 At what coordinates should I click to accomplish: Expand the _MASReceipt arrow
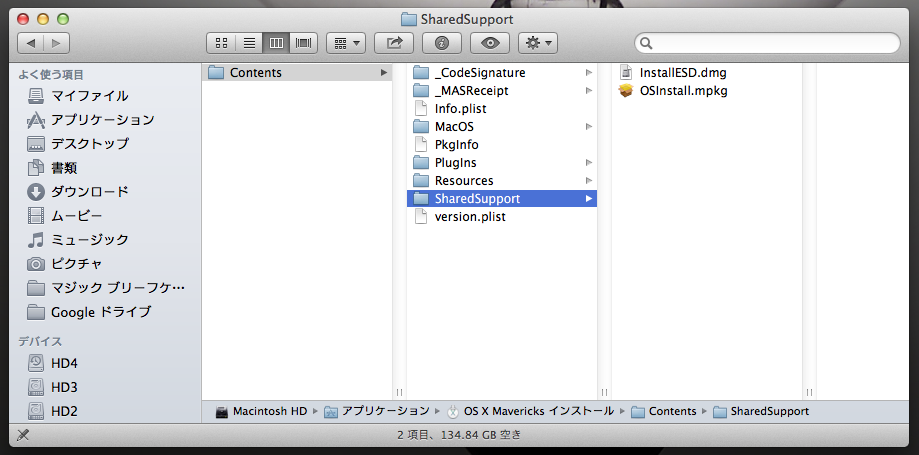click(588, 91)
